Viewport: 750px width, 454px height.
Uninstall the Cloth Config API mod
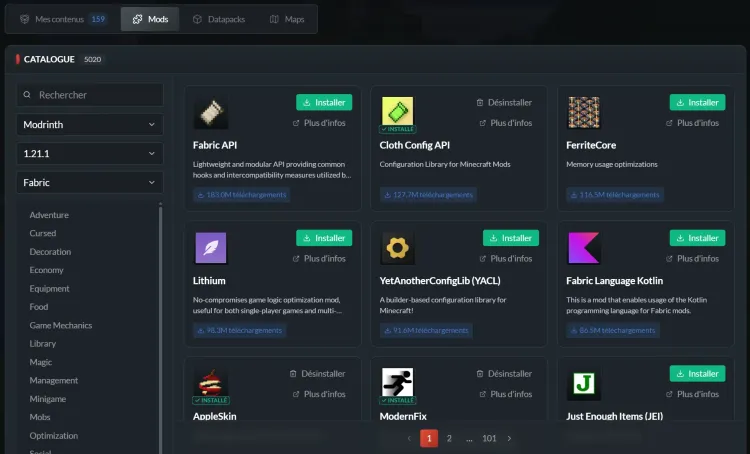[504, 102]
